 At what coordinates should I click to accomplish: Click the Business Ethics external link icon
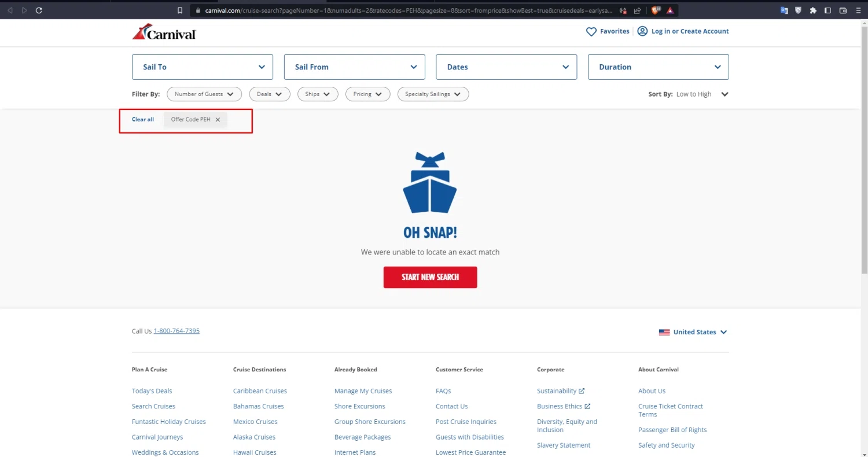587,407
